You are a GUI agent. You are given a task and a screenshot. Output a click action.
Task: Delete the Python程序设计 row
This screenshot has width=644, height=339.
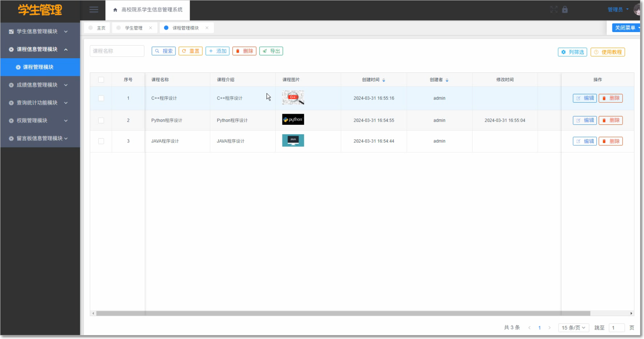(611, 120)
